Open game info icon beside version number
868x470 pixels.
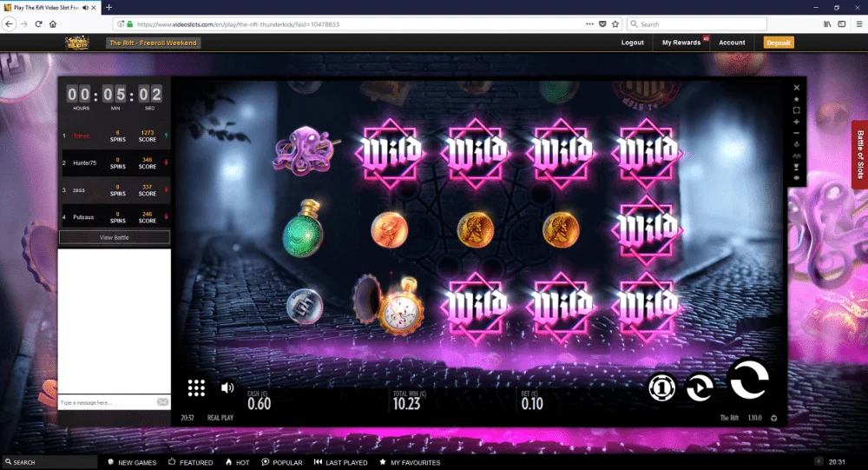[x=774, y=418]
